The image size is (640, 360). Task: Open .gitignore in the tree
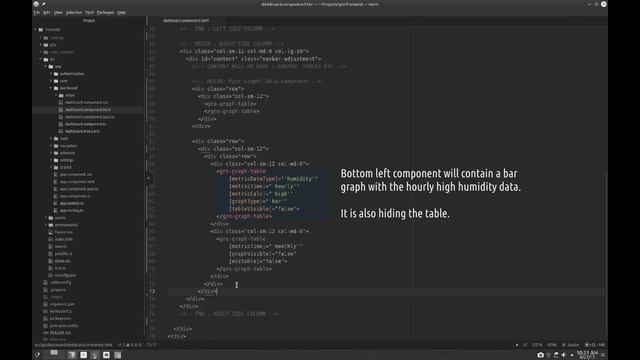[x=58, y=290]
